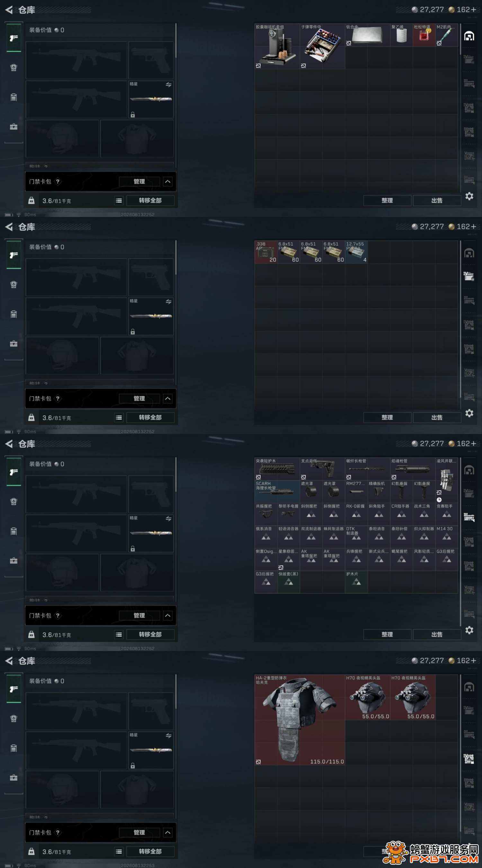
Task: Click 整理 below the coffee machine stash
Action: click(387, 201)
